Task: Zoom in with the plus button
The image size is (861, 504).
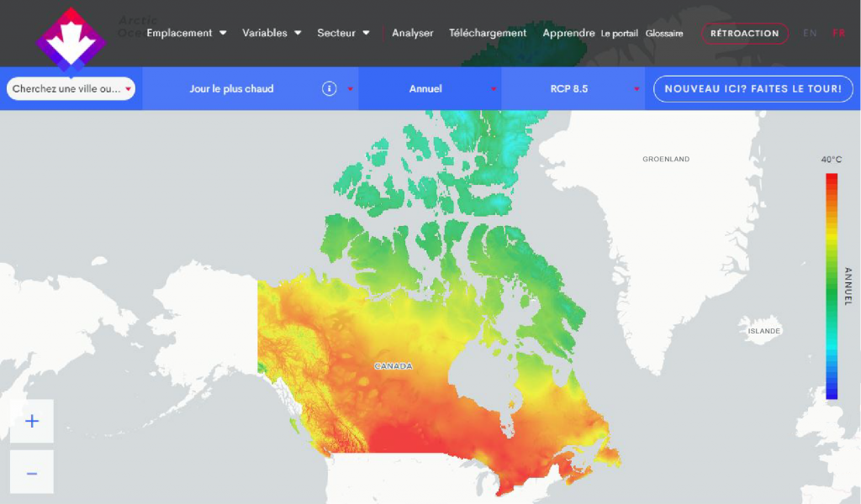Action: 32,421
